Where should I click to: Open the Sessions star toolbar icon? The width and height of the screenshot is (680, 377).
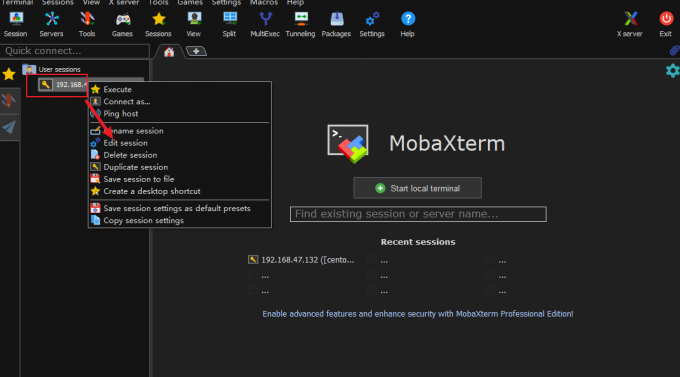158,24
